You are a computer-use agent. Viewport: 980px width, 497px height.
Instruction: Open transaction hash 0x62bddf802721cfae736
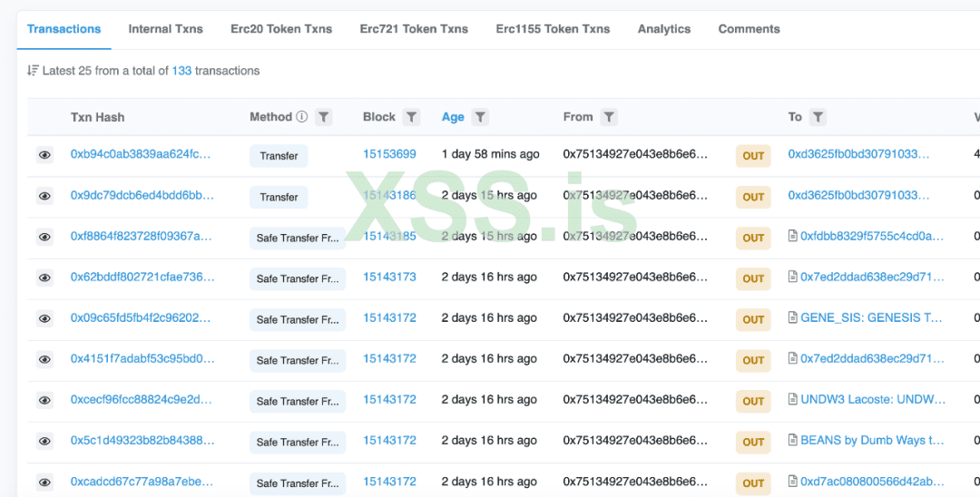click(x=142, y=277)
